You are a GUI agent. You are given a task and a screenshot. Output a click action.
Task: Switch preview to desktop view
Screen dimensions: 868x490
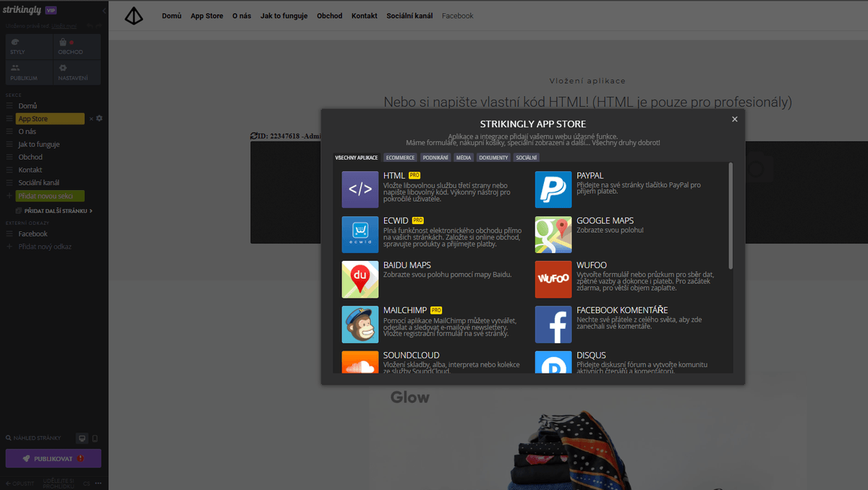coord(82,438)
